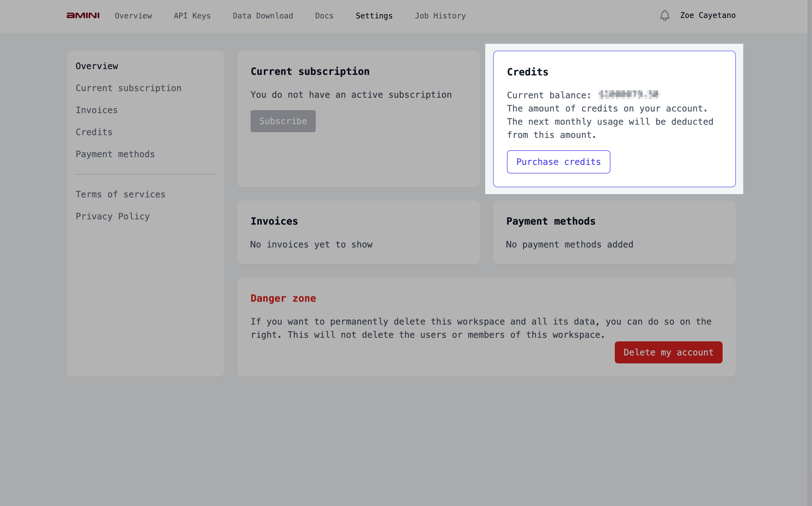This screenshot has width=812, height=506.
Task: Click the 'Current subscription' card heading
Action: click(310, 71)
